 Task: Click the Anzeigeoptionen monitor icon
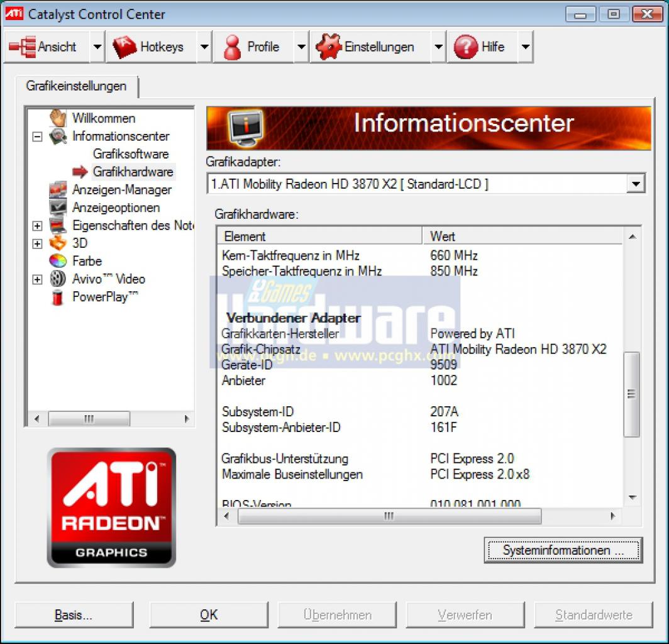[58, 208]
